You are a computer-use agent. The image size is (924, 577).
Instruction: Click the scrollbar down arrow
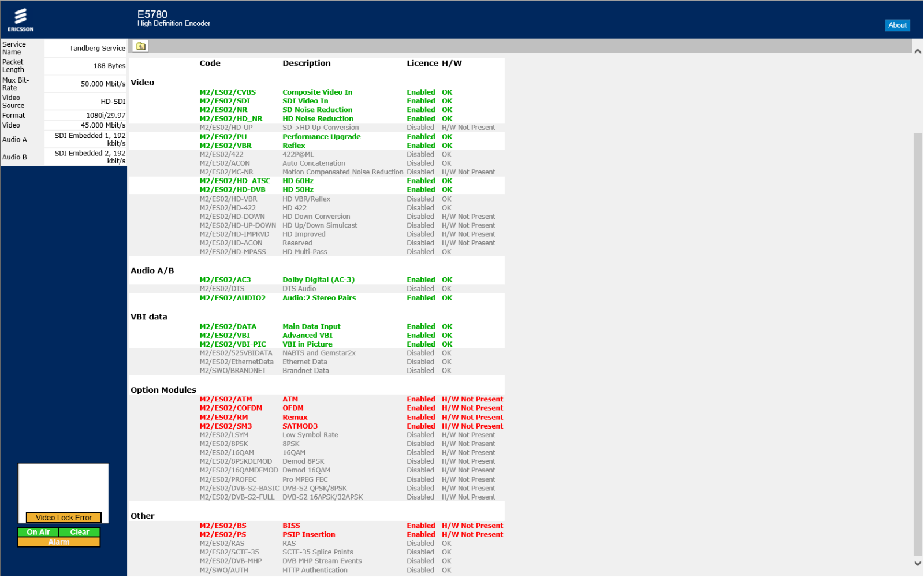point(918,563)
